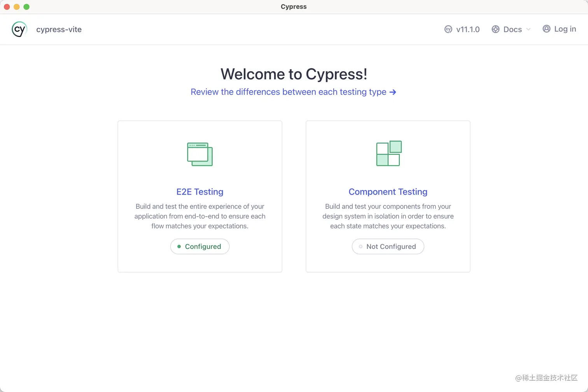This screenshot has width=588, height=392.
Task: Maximize the Cypress window with the green button
Action: 26,7
